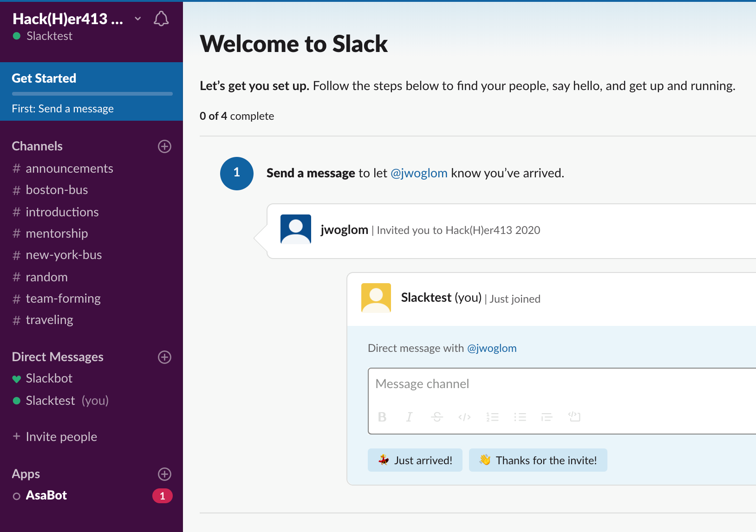This screenshot has width=756, height=532.
Task: Click jwoglom's profile avatar
Action: click(296, 229)
